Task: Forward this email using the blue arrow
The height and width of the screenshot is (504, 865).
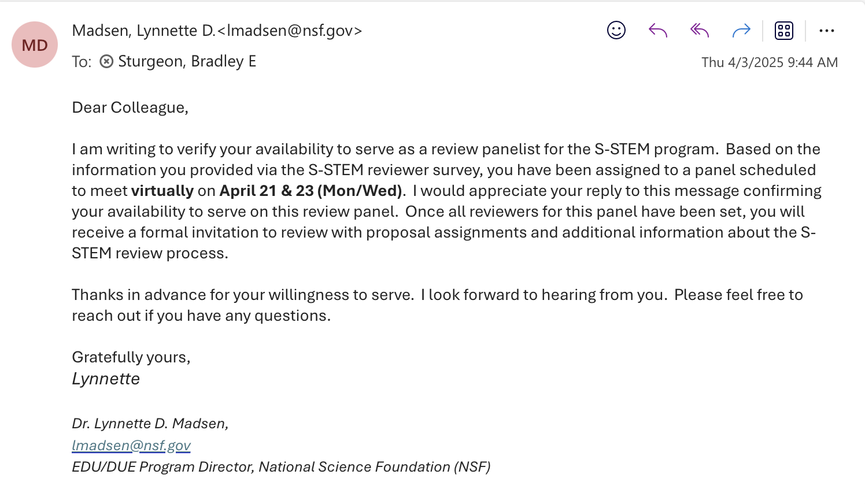Action: pos(741,30)
